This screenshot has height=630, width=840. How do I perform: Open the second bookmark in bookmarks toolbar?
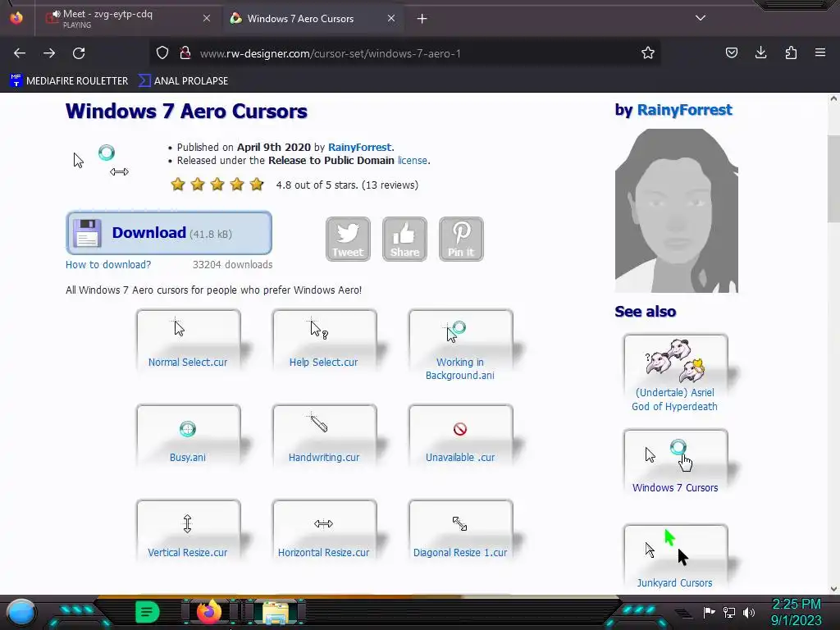183,81
